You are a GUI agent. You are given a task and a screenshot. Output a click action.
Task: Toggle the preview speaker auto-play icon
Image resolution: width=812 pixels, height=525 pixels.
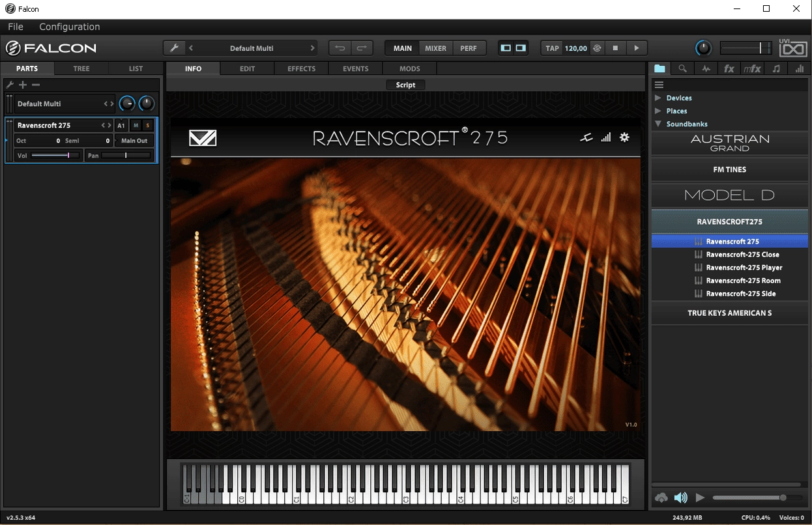(681, 498)
